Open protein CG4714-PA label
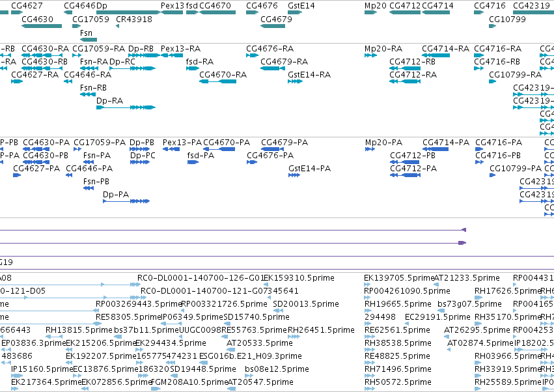Viewport: 554px width, 392px height. point(446,143)
